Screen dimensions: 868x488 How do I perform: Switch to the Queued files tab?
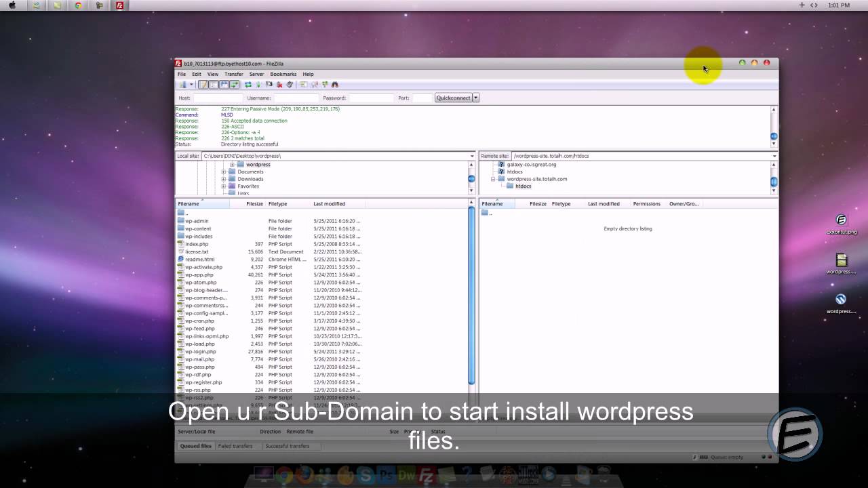(195, 446)
